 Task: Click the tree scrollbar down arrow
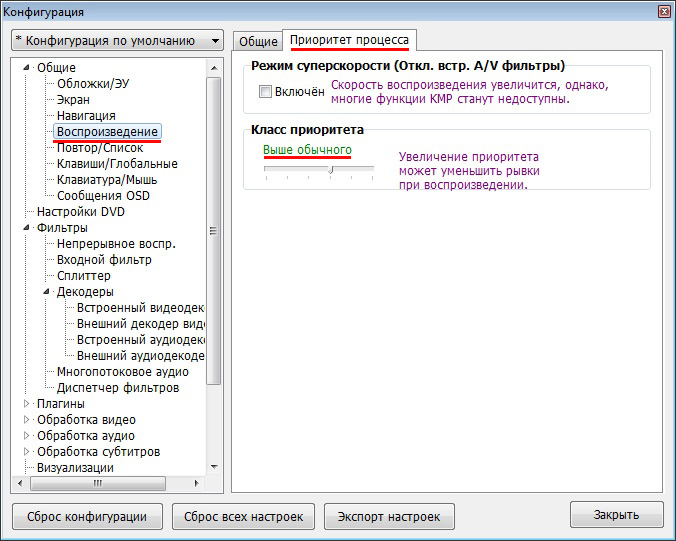(x=214, y=467)
